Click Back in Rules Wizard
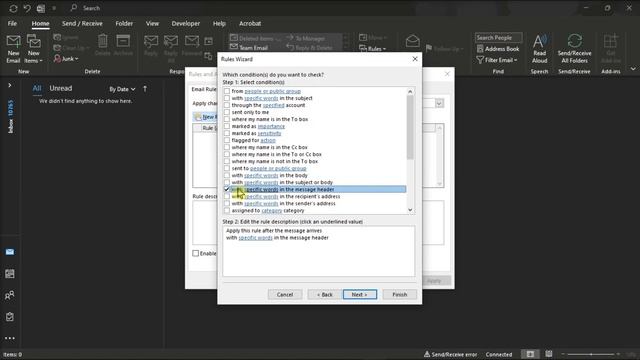The width and height of the screenshot is (640, 360). [x=324, y=294]
